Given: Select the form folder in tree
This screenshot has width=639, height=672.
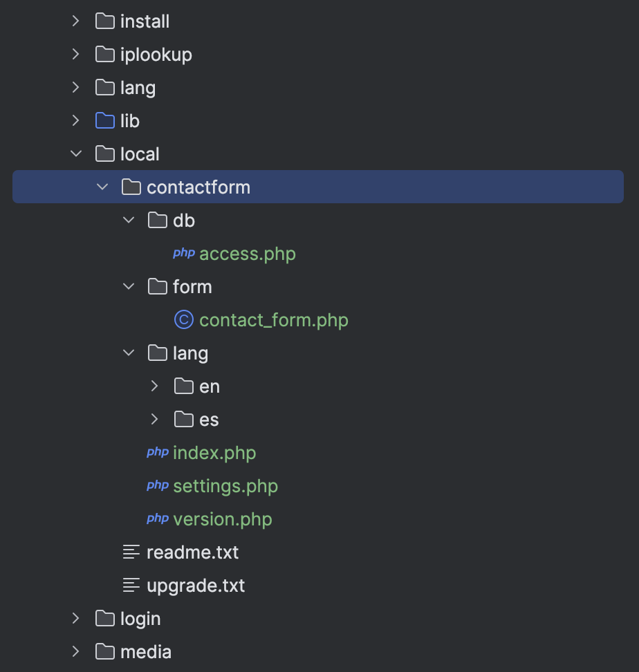Looking at the screenshot, I should pyautogui.click(x=192, y=287).
